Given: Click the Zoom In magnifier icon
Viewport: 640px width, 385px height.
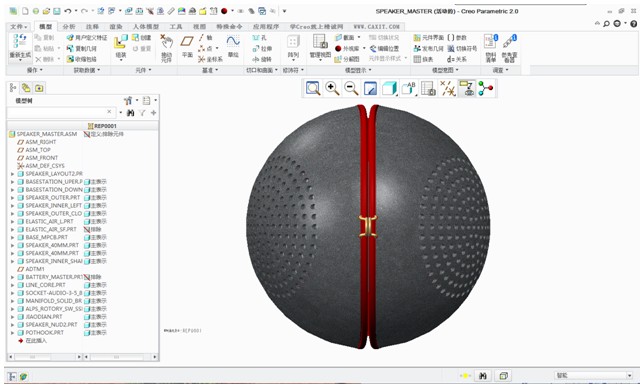Looking at the screenshot, I should coord(332,88).
